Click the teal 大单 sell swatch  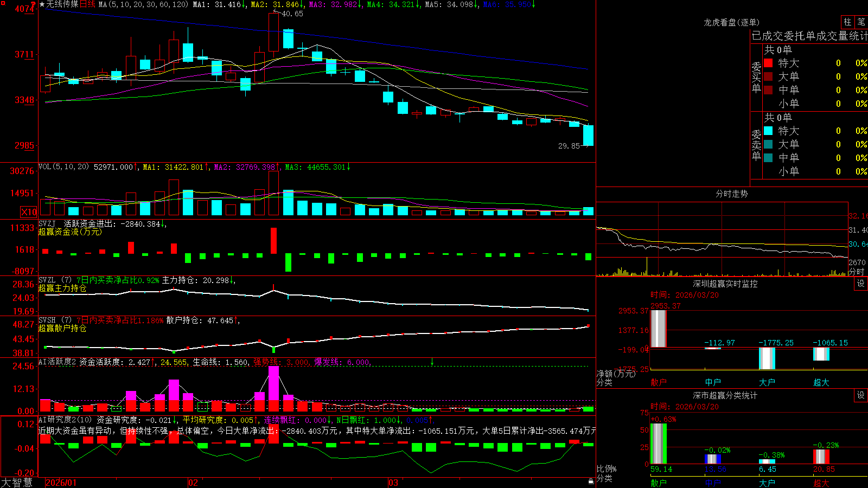(768, 144)
